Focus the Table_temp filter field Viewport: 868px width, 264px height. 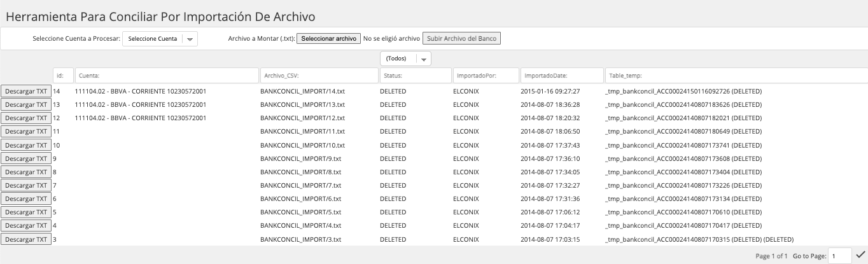coord(736,76)
